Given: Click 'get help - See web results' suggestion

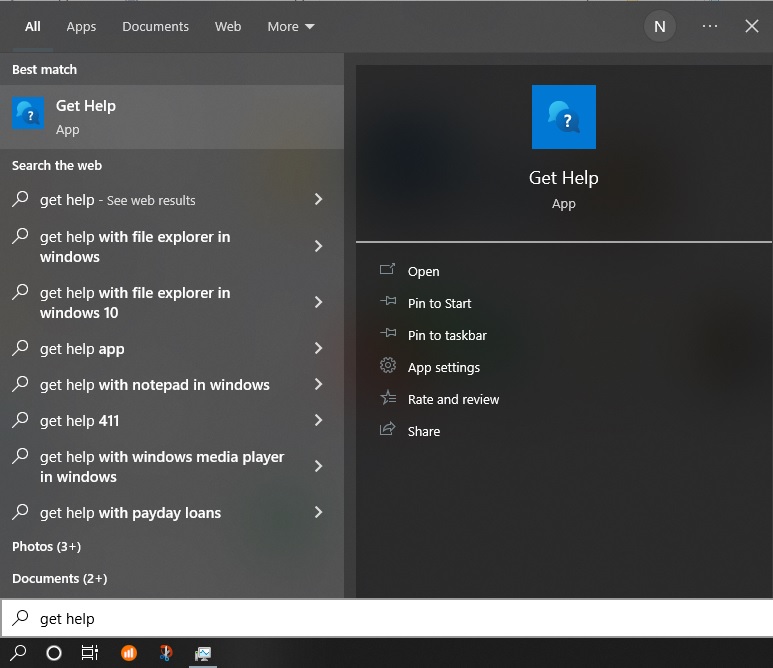Looking at the screenshot, I should (172, 200).
